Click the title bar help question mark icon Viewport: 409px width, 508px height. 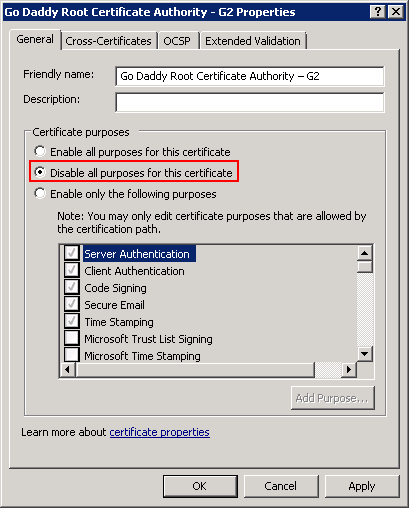[378, 12]
